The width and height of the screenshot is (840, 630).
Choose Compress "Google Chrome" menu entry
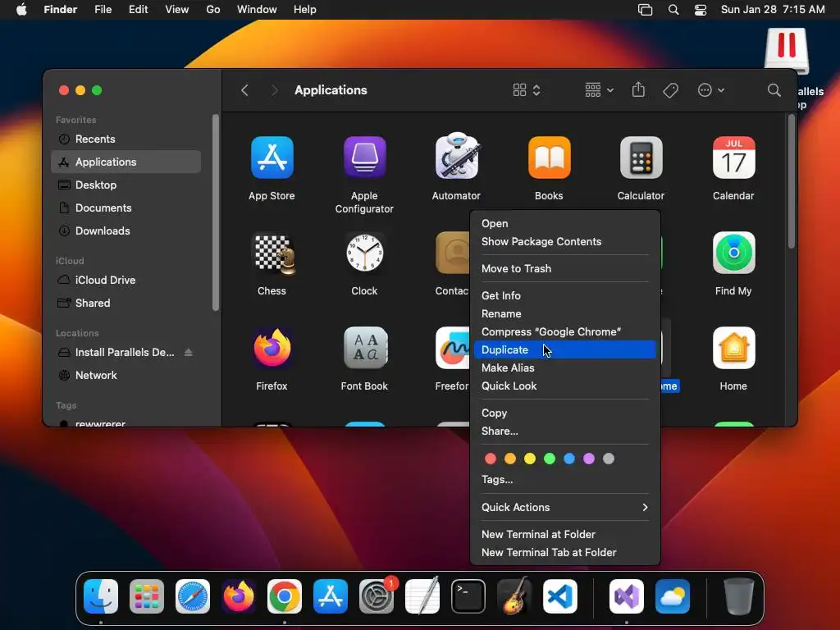[564, 331]
